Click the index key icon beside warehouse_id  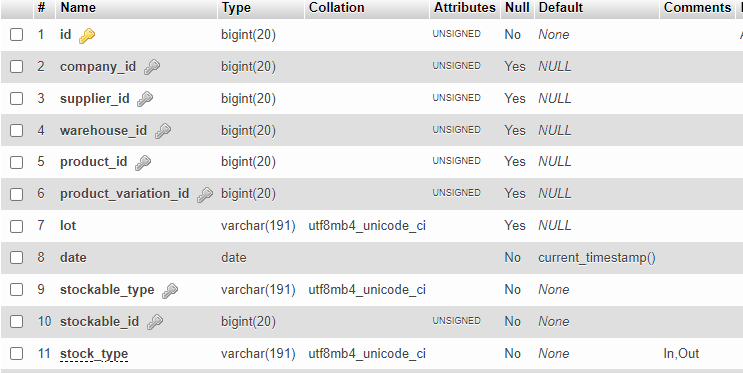pos(163,131)
